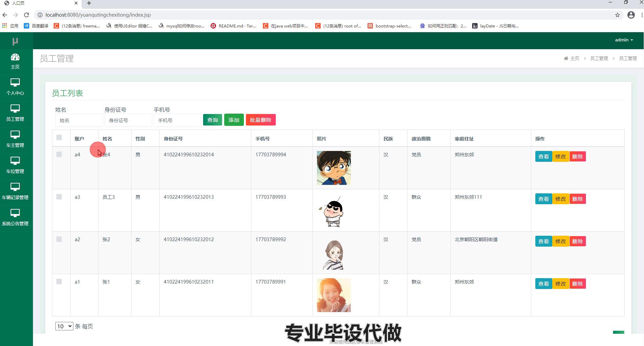Image resolution: width=644 pixels, height=346 pixels.
Task: Open the mysql如何修改root bookmark
Action: point(181,26)
